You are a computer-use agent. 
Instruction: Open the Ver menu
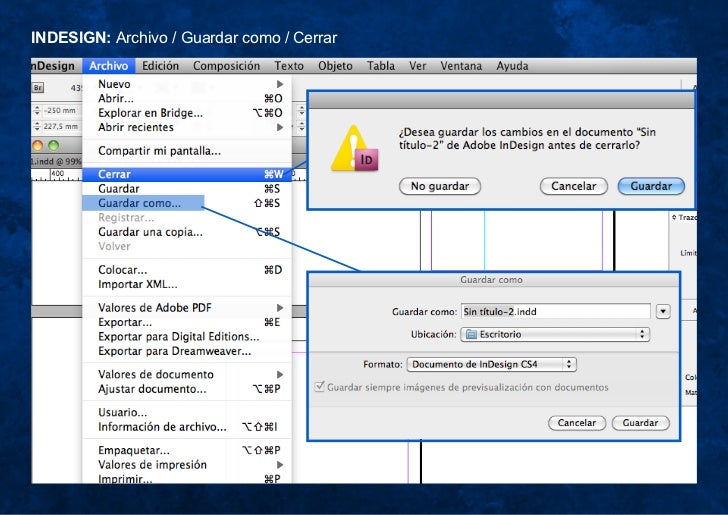(417, 65)
